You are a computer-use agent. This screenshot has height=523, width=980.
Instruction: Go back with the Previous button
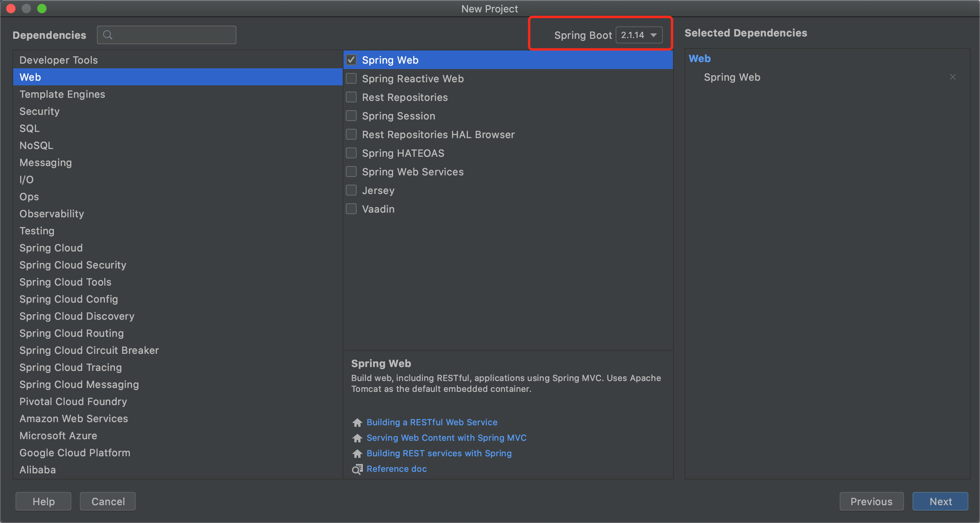[871, 501]
